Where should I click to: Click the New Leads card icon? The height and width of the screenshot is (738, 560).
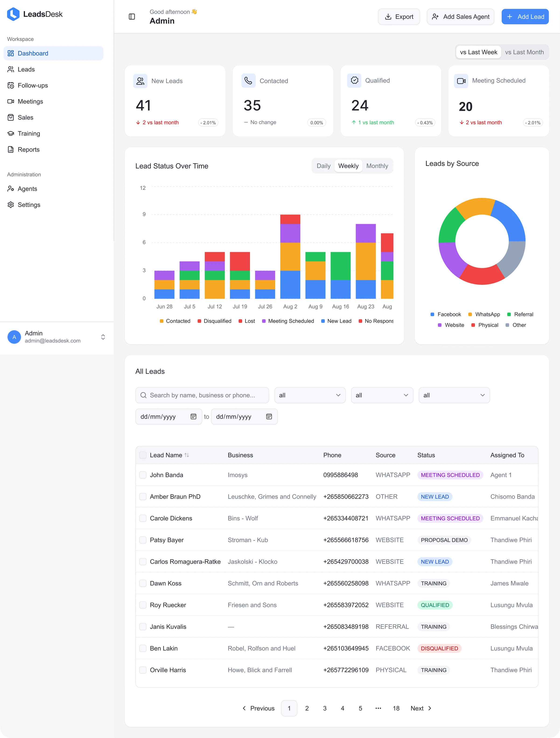click(140, 81)
